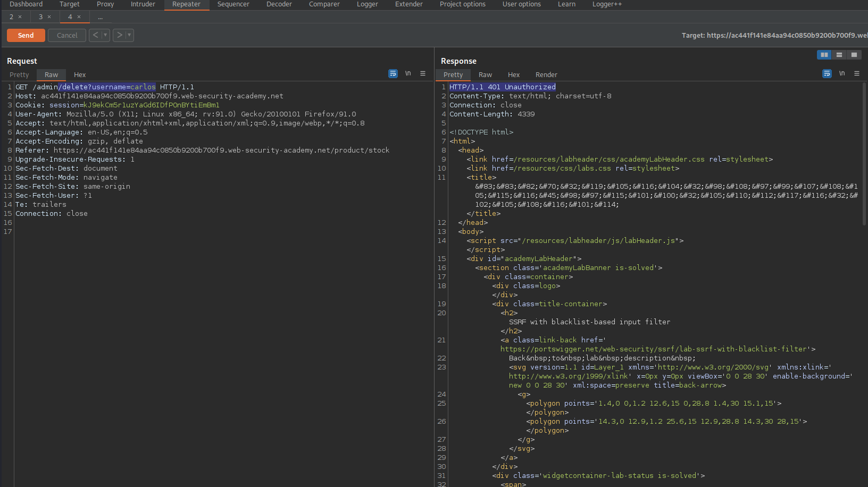Screen dimensions: 868x487
Task: Close Repeater tab 4
Action: [x=79, y=17]
